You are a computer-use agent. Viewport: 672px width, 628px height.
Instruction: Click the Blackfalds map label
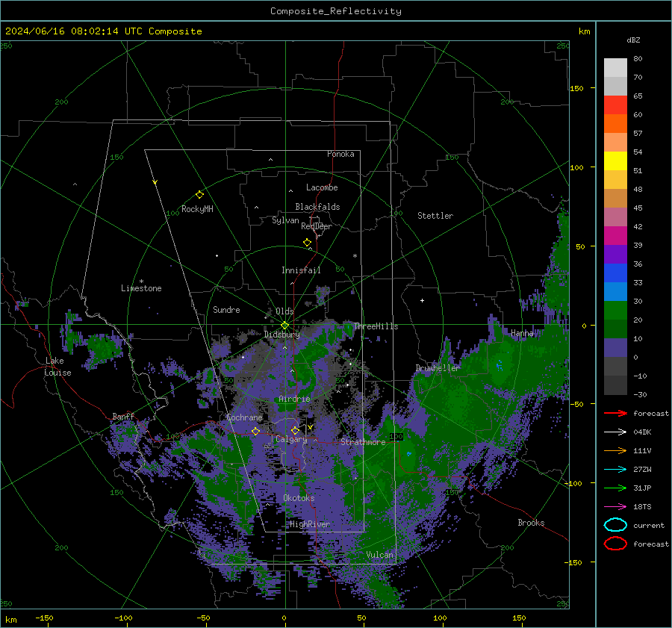(317, 207)
